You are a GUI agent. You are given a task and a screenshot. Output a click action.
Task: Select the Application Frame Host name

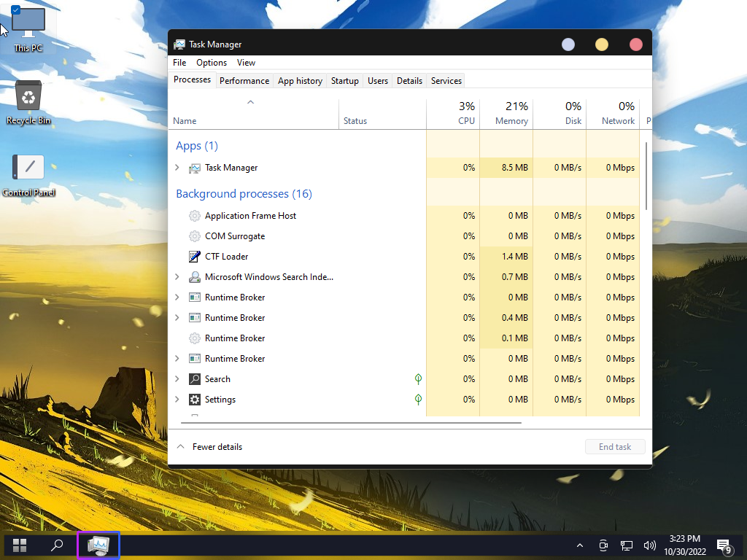coord(251,216)
